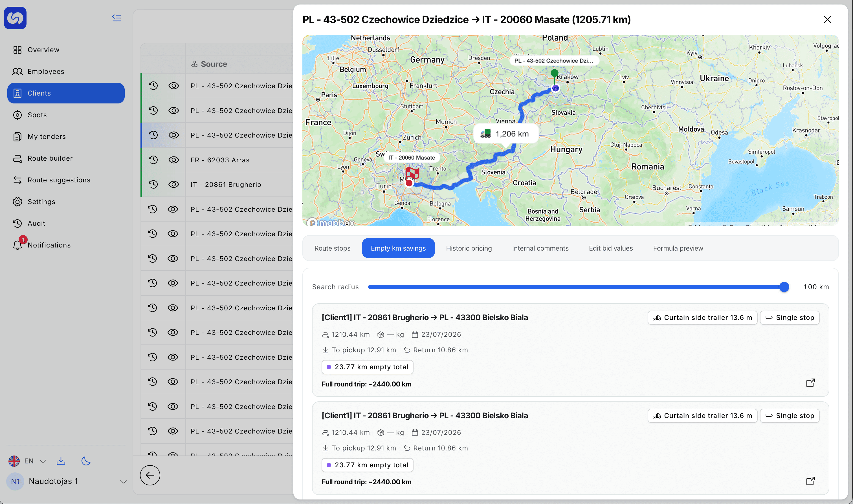853x504 pixels.
Task: Click the Search radius slider handle
Action: point(784,287)
